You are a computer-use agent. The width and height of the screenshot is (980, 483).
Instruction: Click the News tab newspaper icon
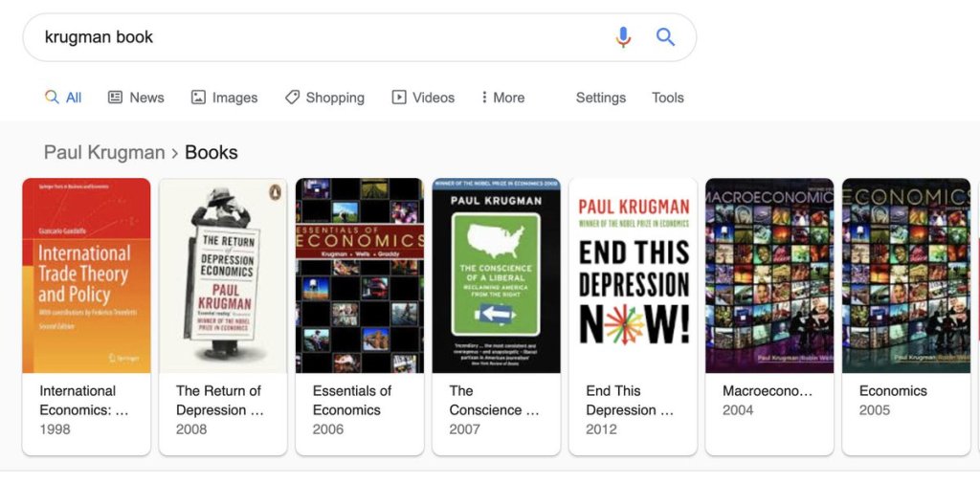(x=115, y=98)
